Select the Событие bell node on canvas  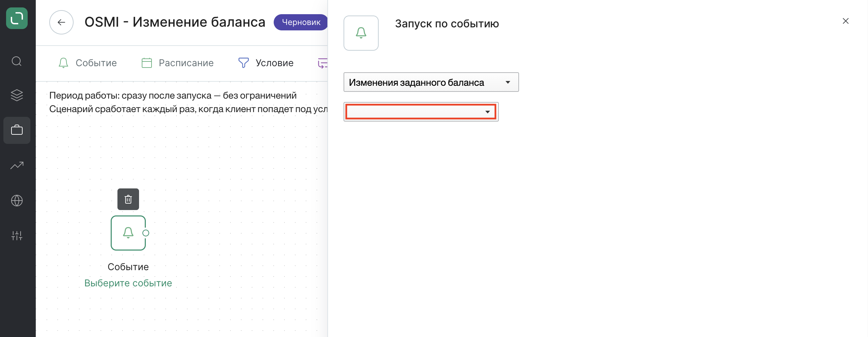tap(128, 233)
